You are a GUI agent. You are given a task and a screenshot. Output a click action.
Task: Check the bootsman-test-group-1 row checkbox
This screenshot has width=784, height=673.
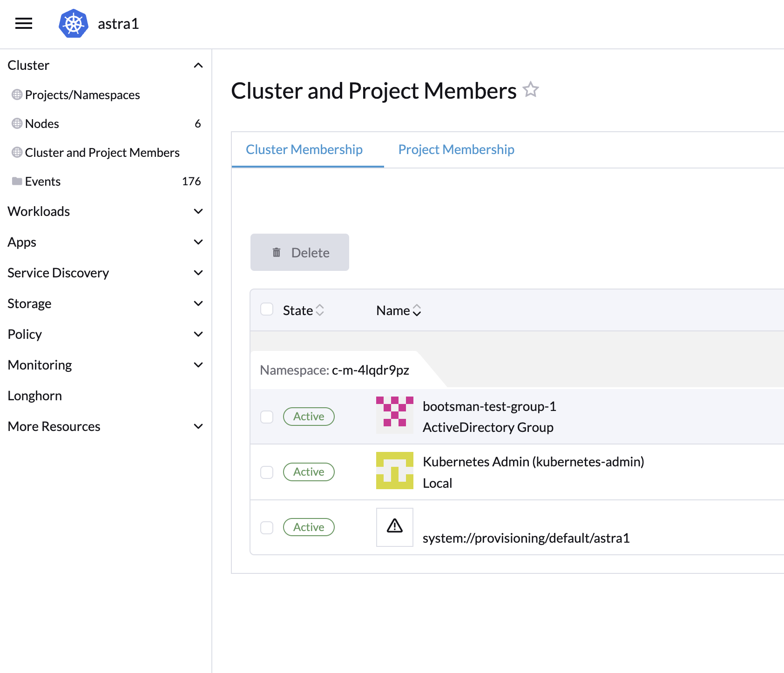tap(267, 417)
